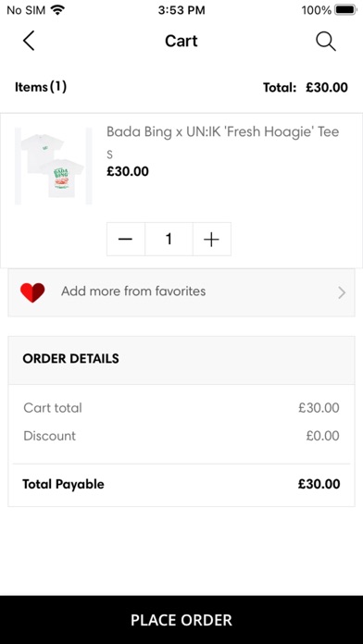Decrease quantity with minus button
The image size is (363, 644).
click(x=125, y=239)
